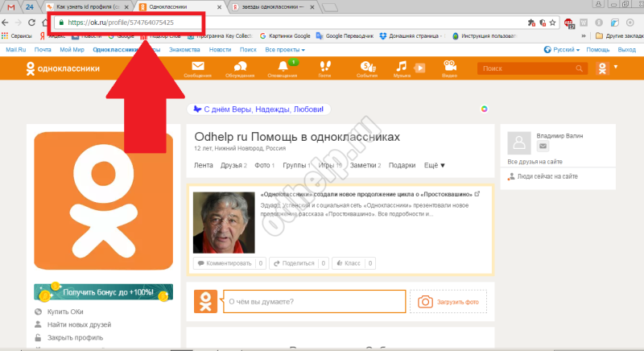Open the Домашняя страница Dropbox bookmark
Viewport: 644px width, 351px height.
tap(411, 36)
